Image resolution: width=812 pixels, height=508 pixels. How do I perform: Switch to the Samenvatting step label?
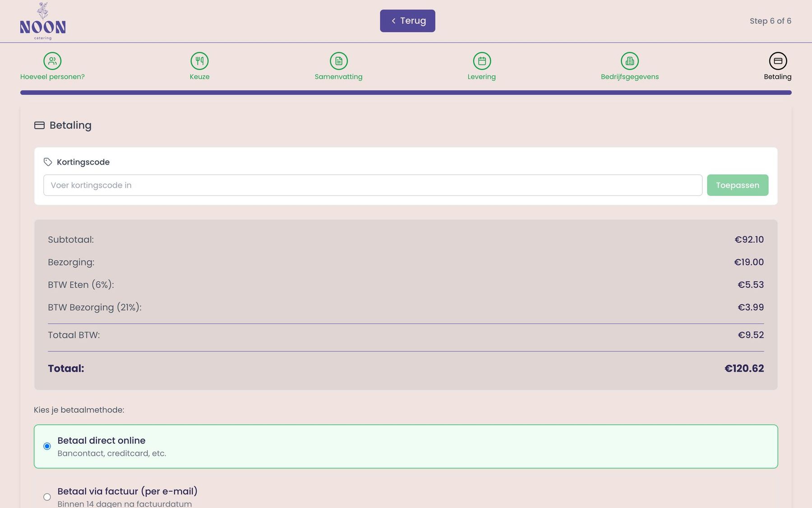coord(339,77)
